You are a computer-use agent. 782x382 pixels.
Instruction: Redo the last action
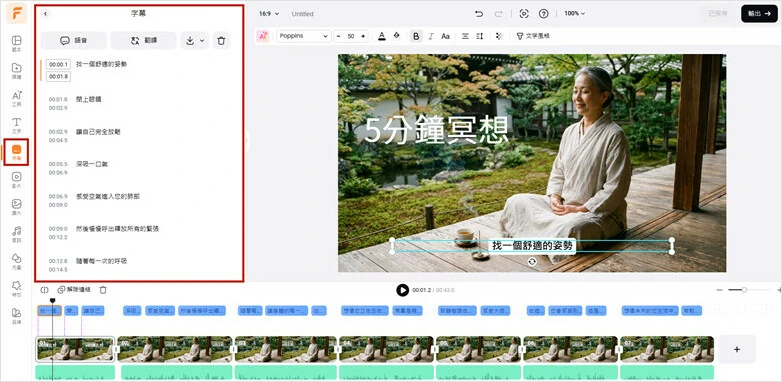coord(498,14)
